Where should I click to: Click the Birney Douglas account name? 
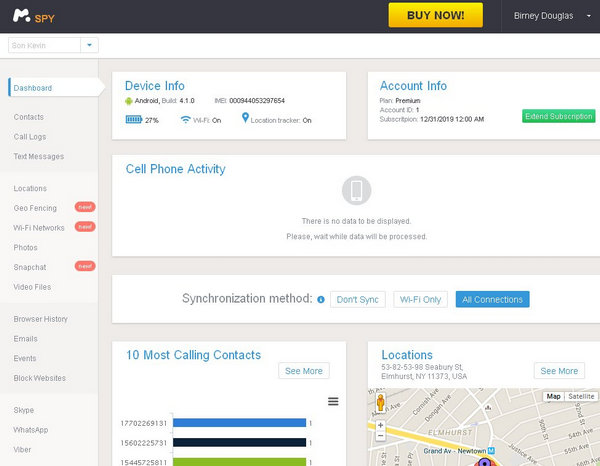[x=543, y=16]
